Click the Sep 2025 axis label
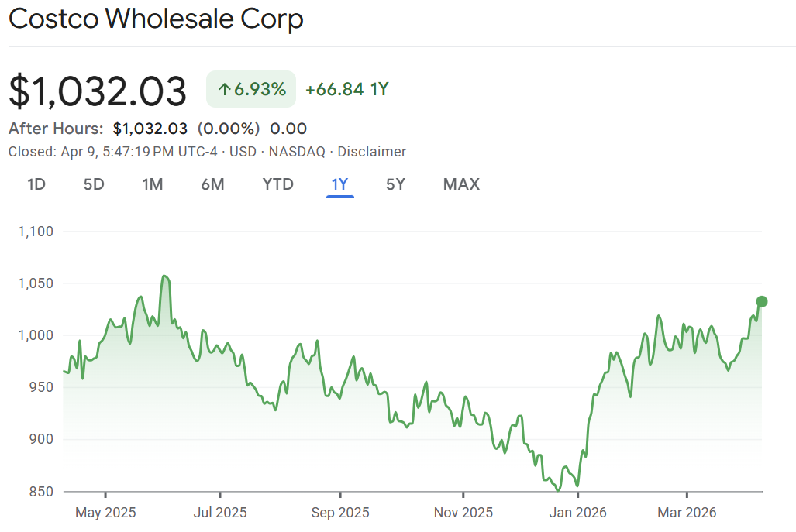 click(340, 513)
